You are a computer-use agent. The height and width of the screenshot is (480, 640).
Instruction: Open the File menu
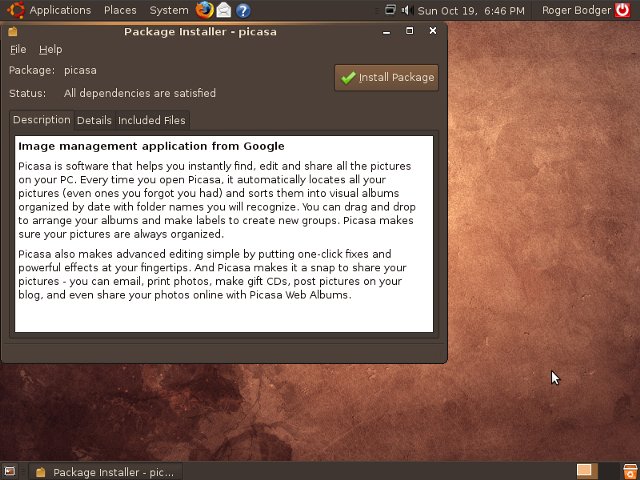click(x=18, y=49)
